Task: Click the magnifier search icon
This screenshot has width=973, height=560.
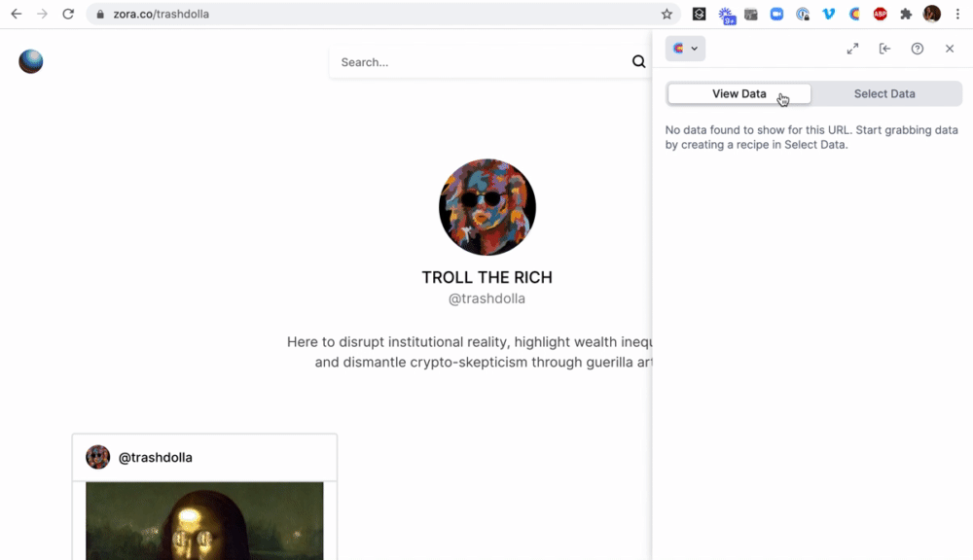Action: click(x=638, y=61)
